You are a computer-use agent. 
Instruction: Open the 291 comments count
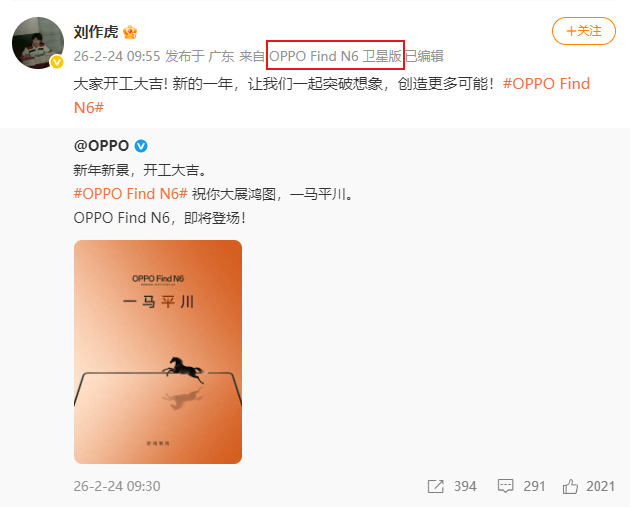[x=534, y=486]
